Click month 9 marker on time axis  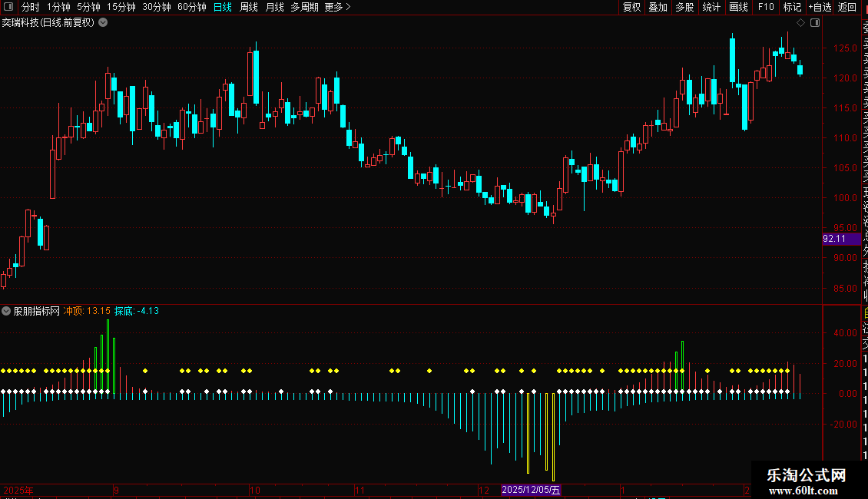116,490
